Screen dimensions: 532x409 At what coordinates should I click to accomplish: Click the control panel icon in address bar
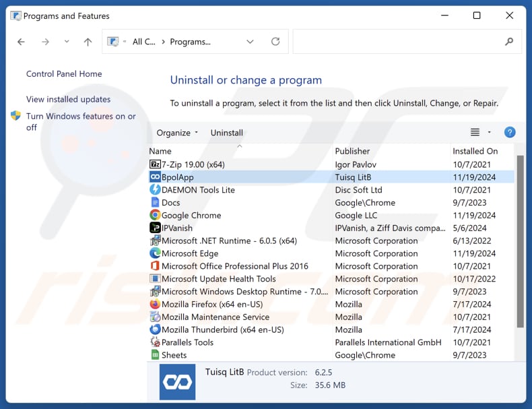coord(113,41)
